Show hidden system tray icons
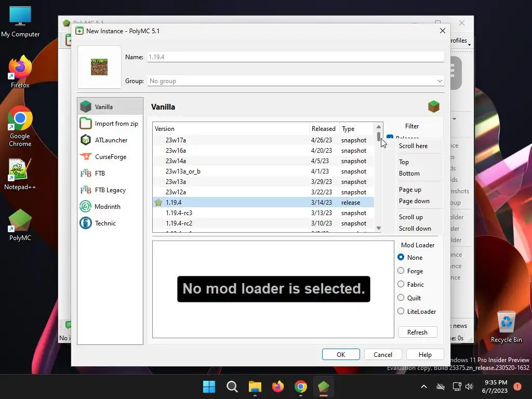The image size is (532, 399). click(424, 387)
